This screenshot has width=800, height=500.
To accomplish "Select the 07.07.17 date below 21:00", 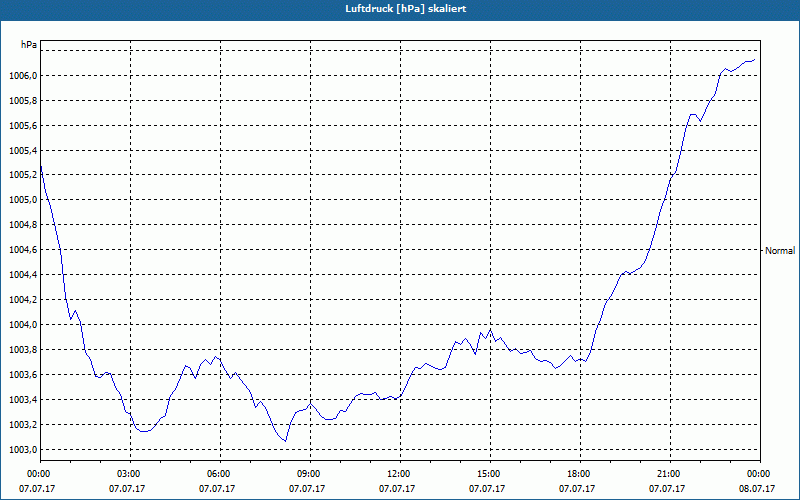I will pos(667,489).
